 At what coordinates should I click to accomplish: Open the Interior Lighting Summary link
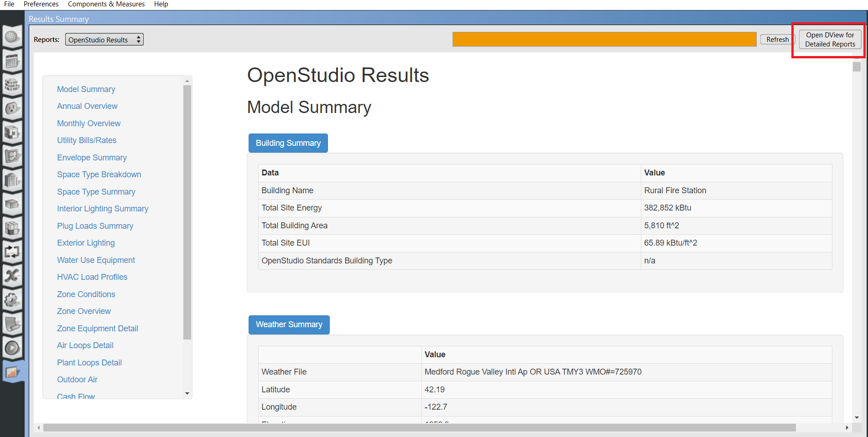tap(103, 209)
